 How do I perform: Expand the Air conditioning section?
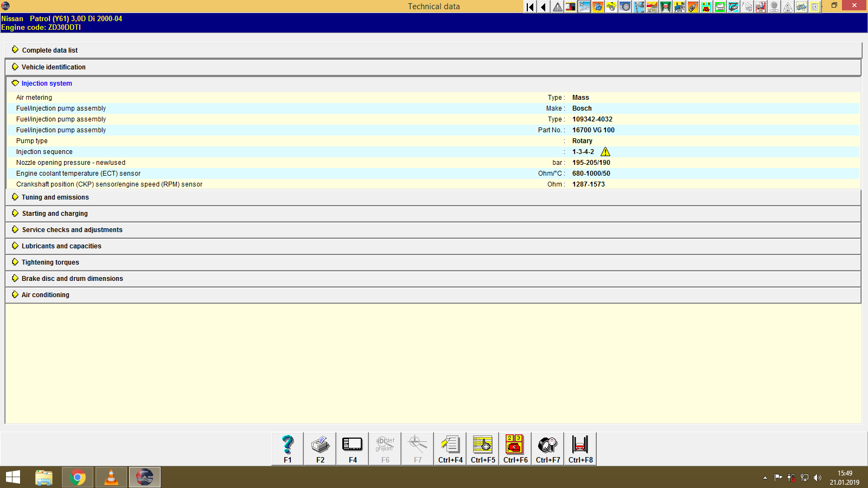click(45, 294)
